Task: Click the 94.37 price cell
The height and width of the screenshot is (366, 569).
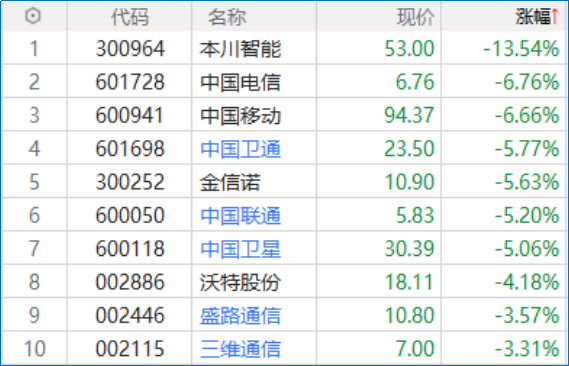Action: pyautogui.click(x=409, y=115)
